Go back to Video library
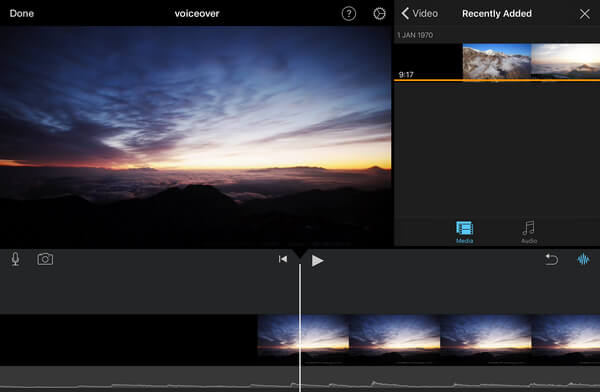This screenshot has height=392, width=600. 419,13
